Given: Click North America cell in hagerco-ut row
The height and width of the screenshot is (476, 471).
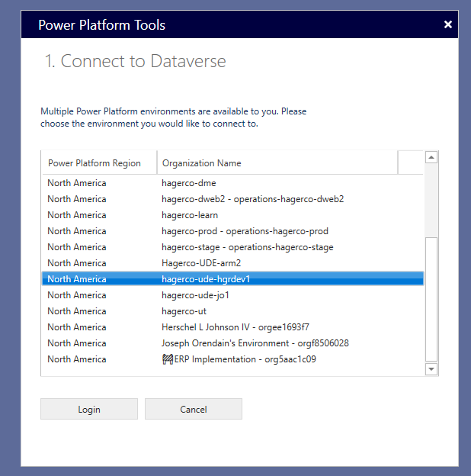Looking at the screenshot, I should [77, 311].
